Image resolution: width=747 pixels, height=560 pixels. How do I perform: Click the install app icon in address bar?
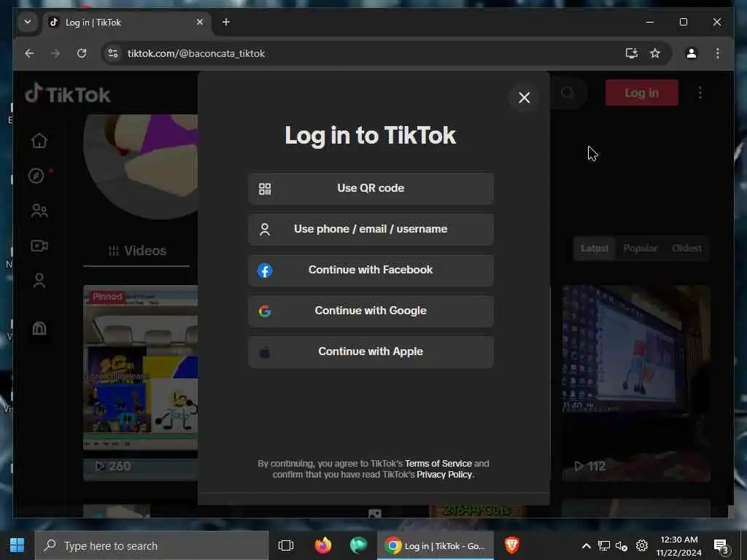631,53
